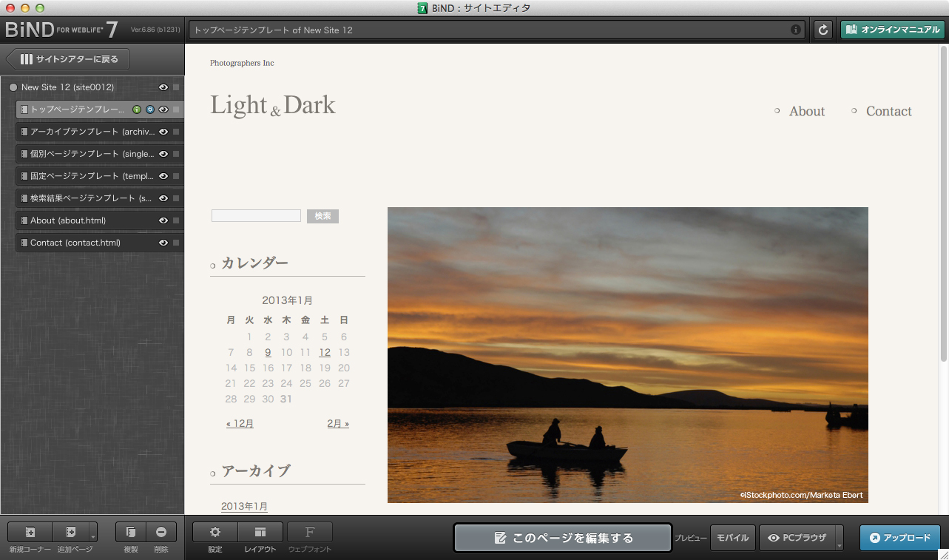Screen dimensions: 949x560
Task: Click the ウェブフォント (web font) icon
Action: coord(310,532)
